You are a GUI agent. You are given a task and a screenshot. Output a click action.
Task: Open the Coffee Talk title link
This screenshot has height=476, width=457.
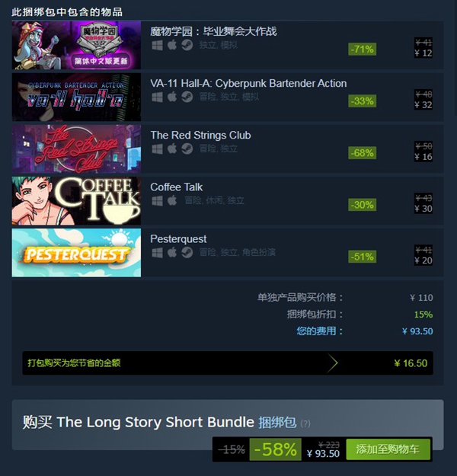[x=177, y=187]
